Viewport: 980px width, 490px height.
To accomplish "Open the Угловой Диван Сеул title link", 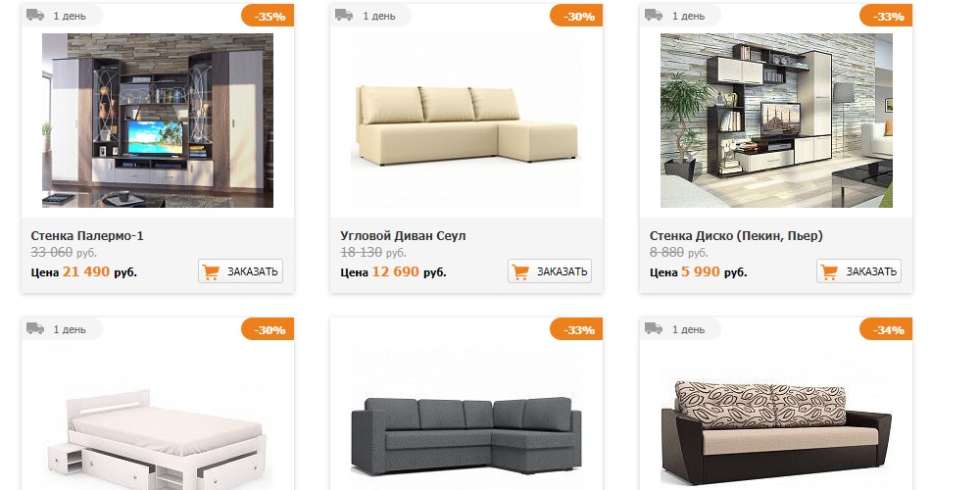I will click(x=403, y=235).
